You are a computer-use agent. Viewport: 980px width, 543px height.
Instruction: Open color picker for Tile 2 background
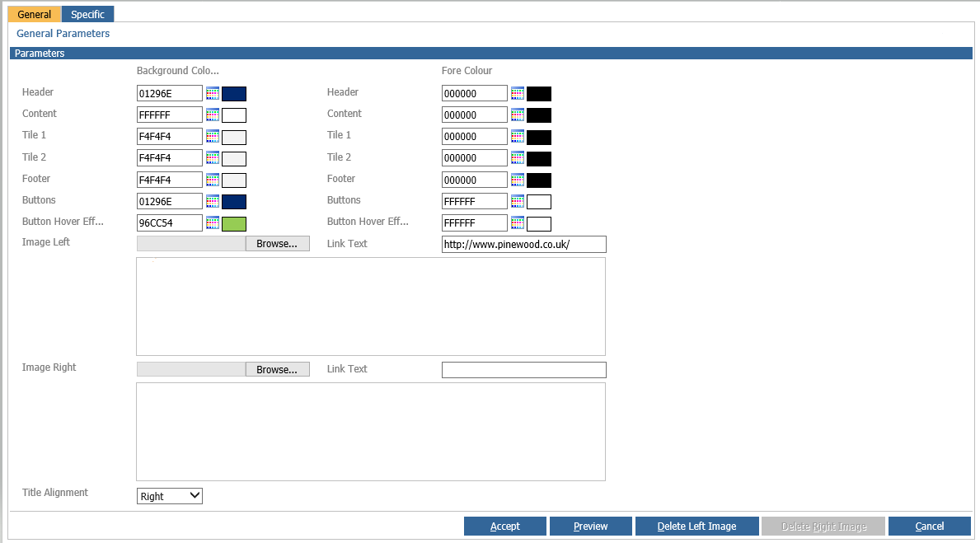coord(213,158)
